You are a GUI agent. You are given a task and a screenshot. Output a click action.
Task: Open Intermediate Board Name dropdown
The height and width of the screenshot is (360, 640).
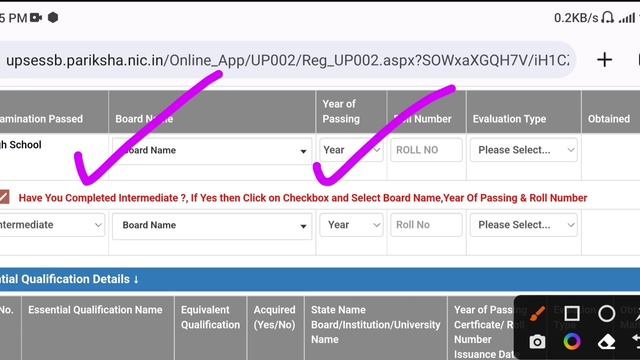point(212,226)
